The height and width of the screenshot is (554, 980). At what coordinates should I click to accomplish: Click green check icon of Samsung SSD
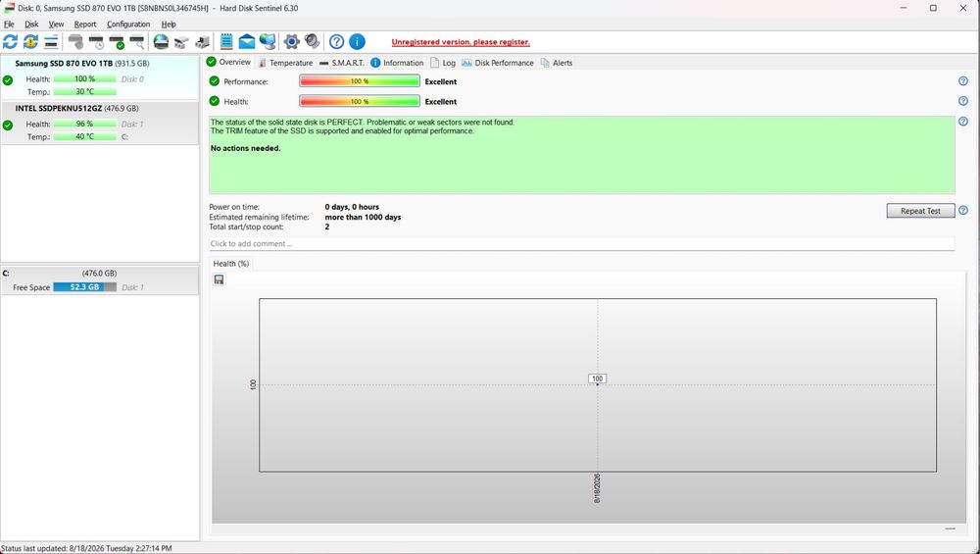[8, 80]
